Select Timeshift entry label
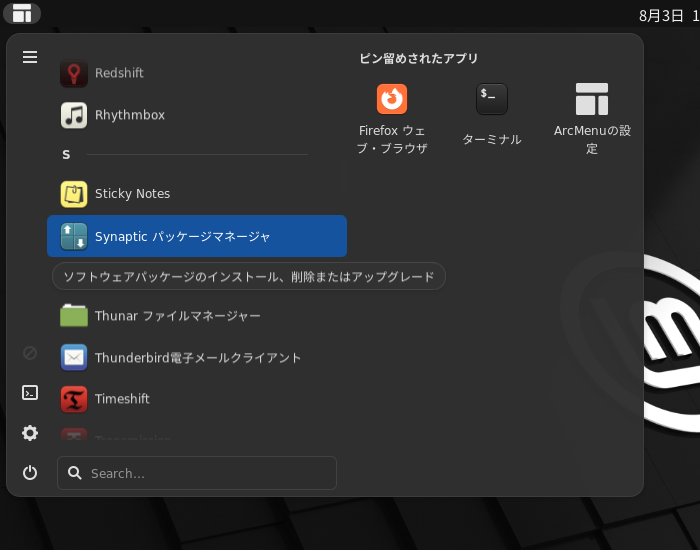Image resolution: width=700 pixels, height=550 pixels. click(122, 399)
